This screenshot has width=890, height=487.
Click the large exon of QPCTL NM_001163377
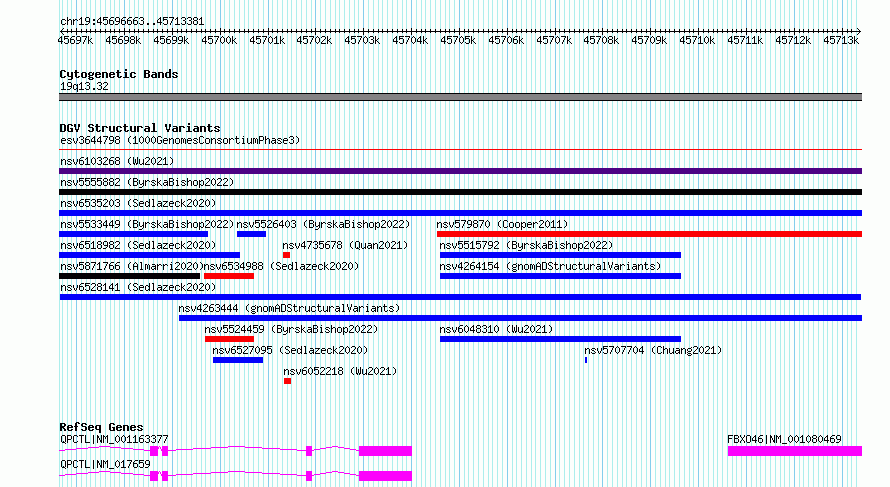(385, 451)
